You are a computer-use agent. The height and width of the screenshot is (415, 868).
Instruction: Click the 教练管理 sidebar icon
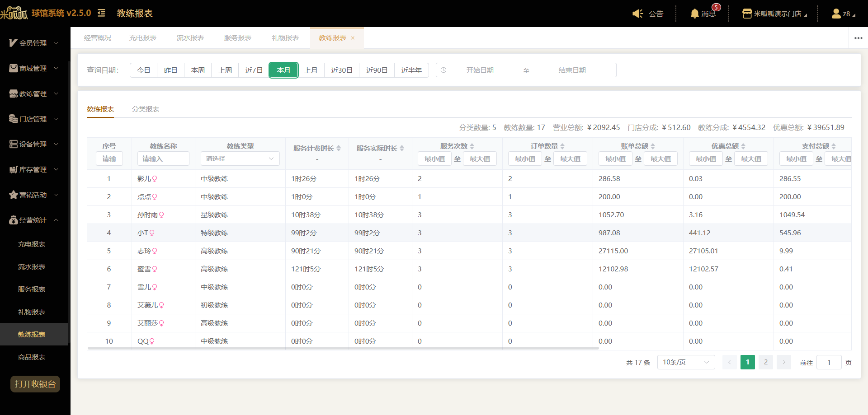coord(13,93)
